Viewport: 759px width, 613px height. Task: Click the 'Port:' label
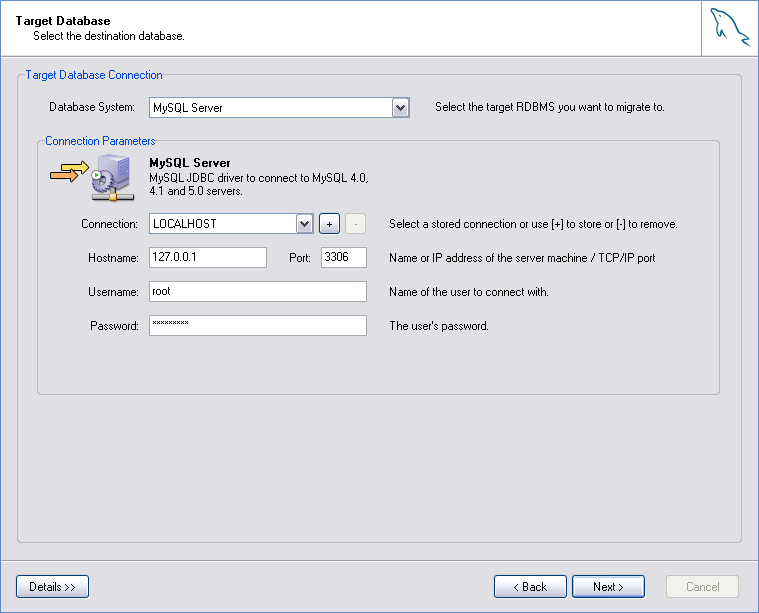[300, 258]
